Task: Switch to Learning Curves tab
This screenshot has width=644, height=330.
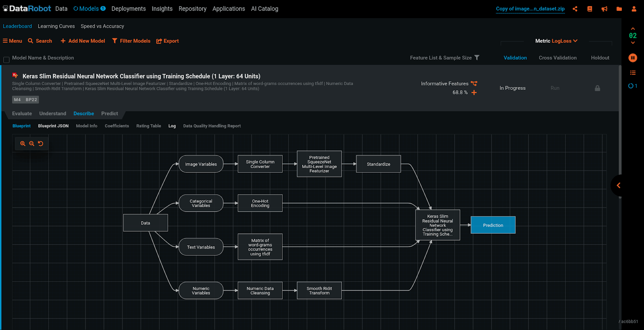Action: pyautogui.click(x=56, y=26)
